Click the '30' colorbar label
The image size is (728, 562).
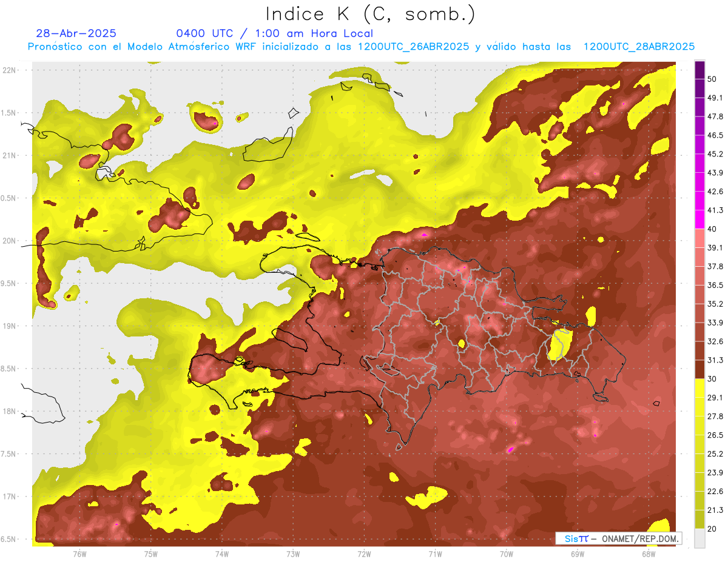tap(713, 379)
